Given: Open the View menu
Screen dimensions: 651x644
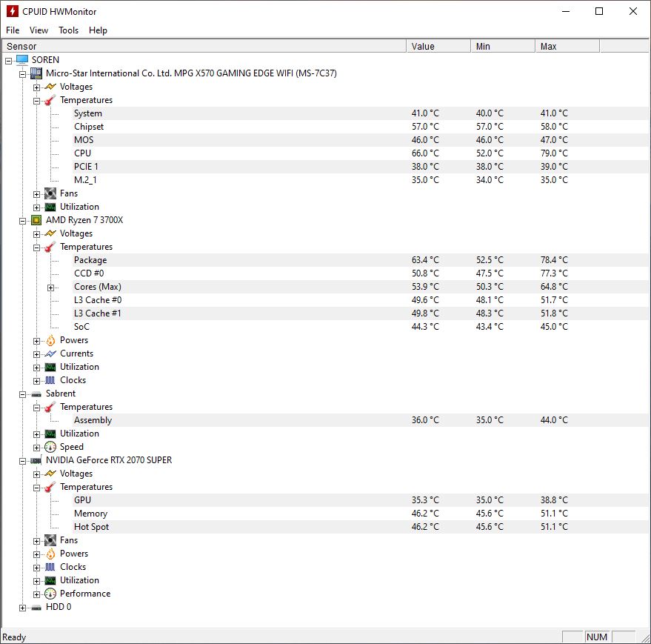Looking at the screenshot, I should (x=39, y=30).
